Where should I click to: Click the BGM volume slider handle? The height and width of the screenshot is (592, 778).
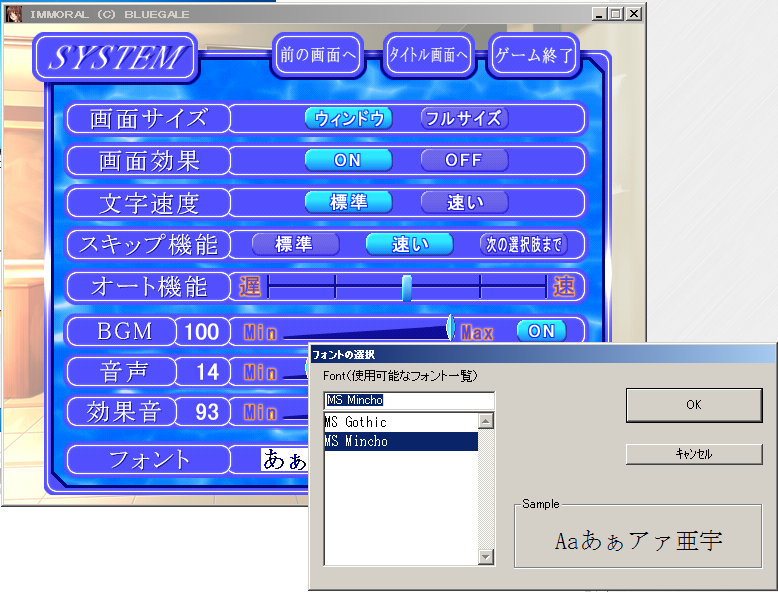[451, 328]
